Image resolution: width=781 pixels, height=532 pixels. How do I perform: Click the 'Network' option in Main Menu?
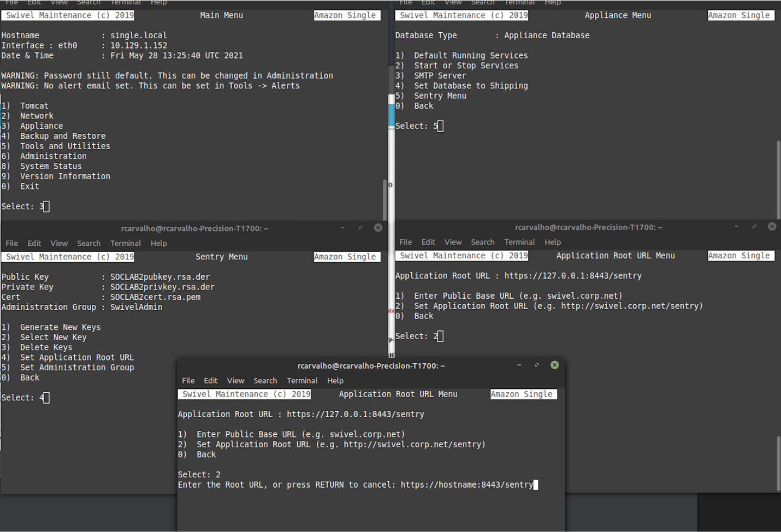37,116
